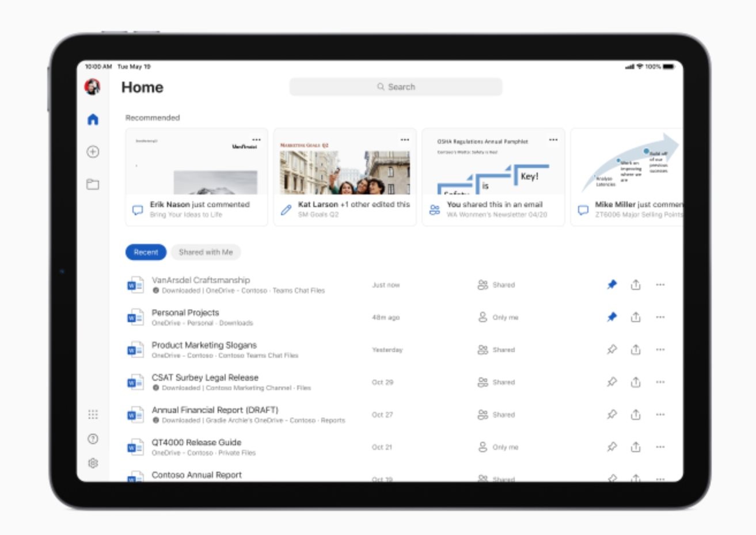Click the Oct 29 date entry
The width and height of the screenshot is (756, 535).
pyautogui.click(x=382, y=382)
